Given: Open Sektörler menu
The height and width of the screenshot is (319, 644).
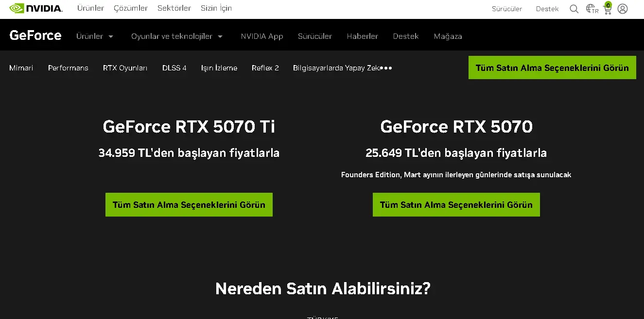Looking at the screenshot, I should coord(174,8).
